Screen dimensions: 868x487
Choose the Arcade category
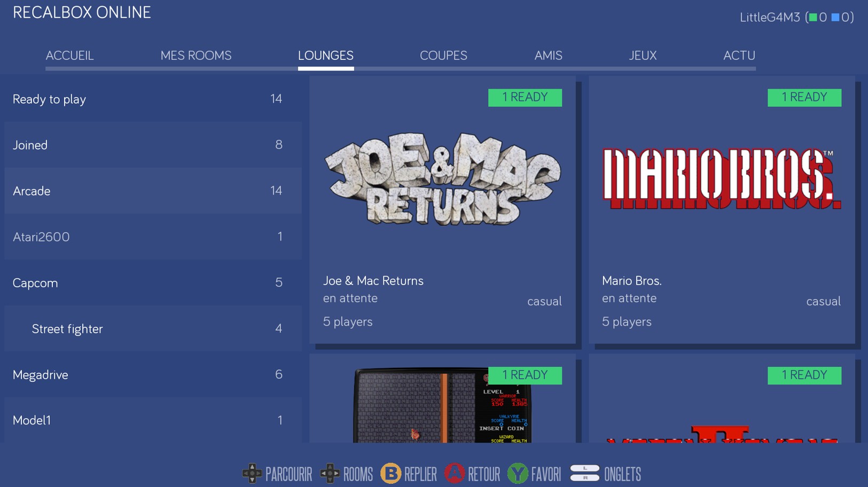tap(153, 191)
